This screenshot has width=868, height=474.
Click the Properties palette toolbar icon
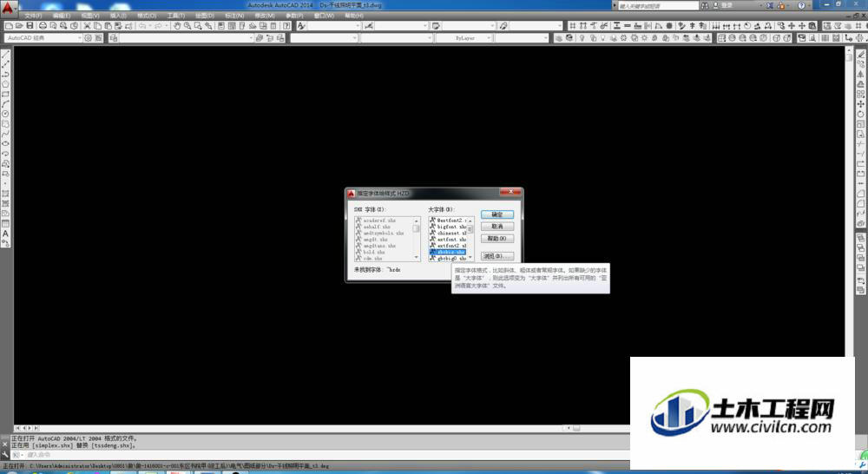point(220,25)
